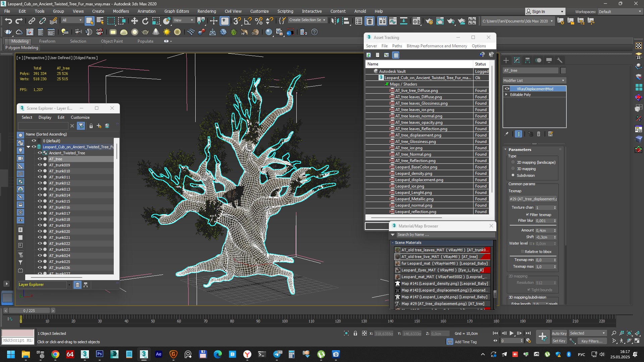
Task: Open the Motion command panel tab
Action: click(538, 60)
